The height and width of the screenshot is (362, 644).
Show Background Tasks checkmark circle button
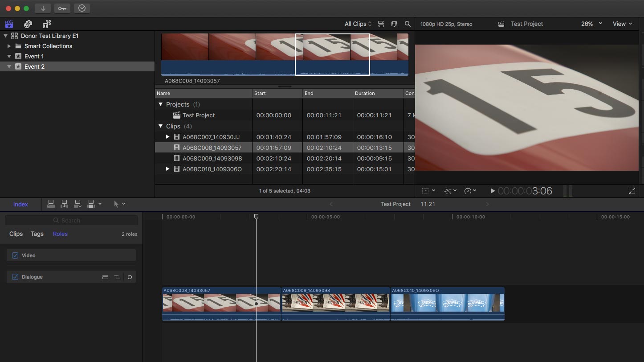(82, 8)
